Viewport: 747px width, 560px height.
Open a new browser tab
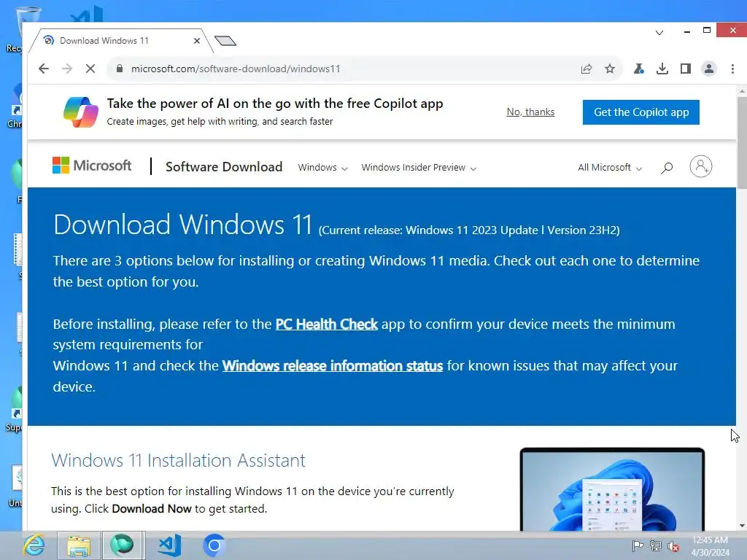pos(225,41)
